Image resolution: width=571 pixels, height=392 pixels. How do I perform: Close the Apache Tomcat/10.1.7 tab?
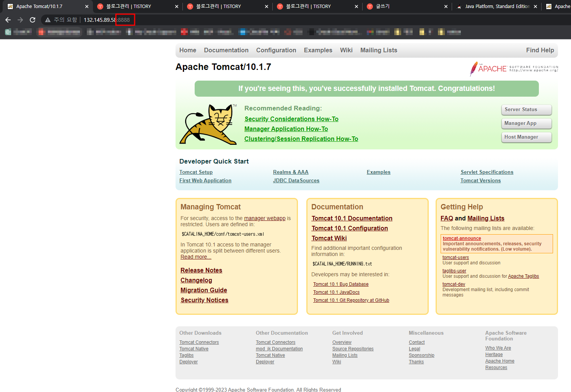[87, 6]
